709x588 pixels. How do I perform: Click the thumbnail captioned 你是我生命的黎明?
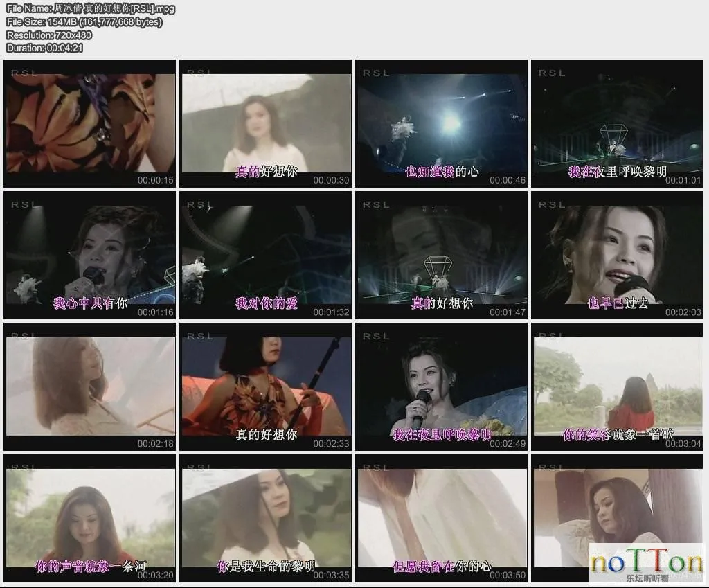click(266, 518)
